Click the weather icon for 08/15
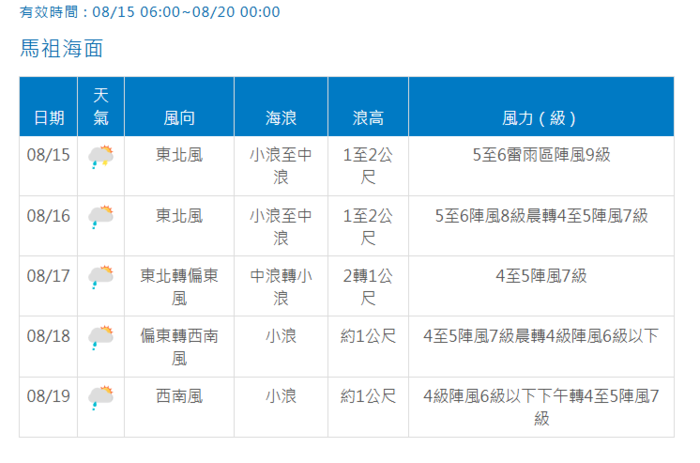Image resolution: width=700 pixels, height=463 pixels. click(x=101, y=157)
